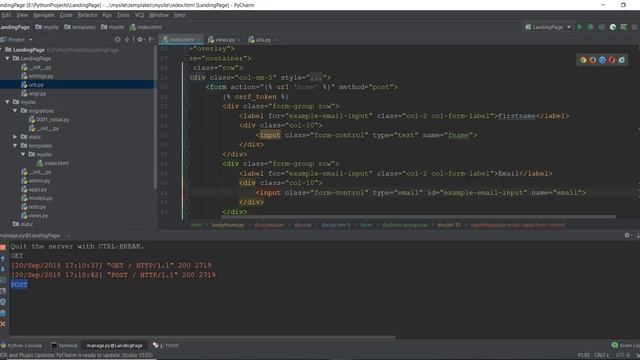Click the LandingPage breadcrumb in navigation bar
Viewport: 640px width, 360px height.
coord(15,27)
